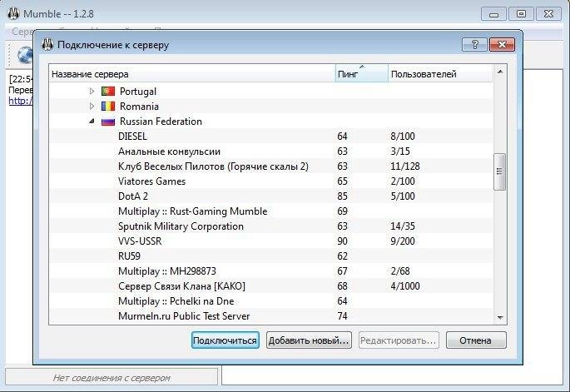
Task: Click the globe connect icon in Mumble toolbar
Action: 25,55
